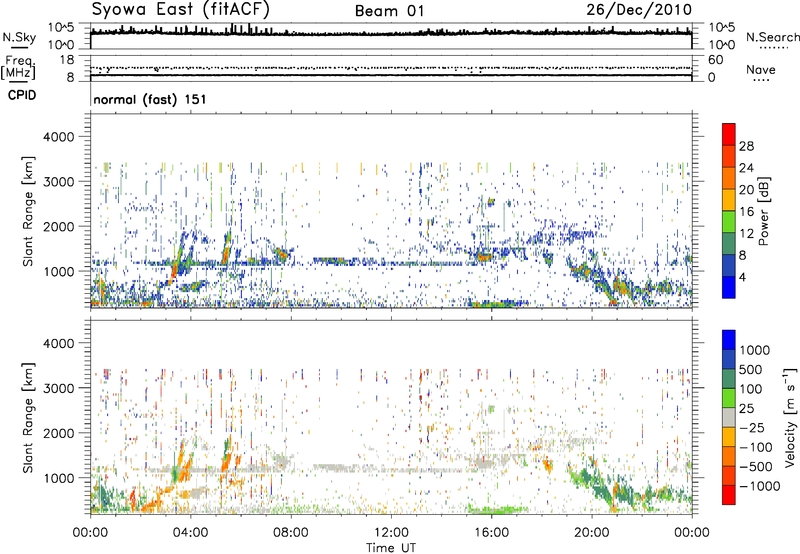Click the 'Time UT' axis label

(x=391, y=548)
